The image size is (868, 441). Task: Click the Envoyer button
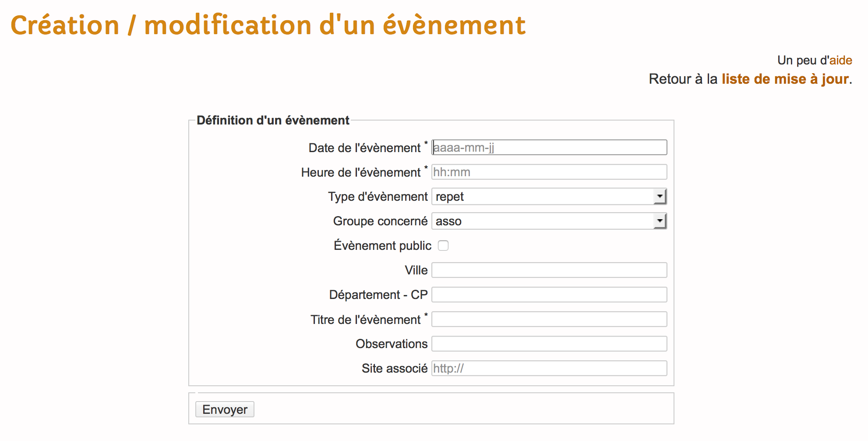click(x=224, y=409)
